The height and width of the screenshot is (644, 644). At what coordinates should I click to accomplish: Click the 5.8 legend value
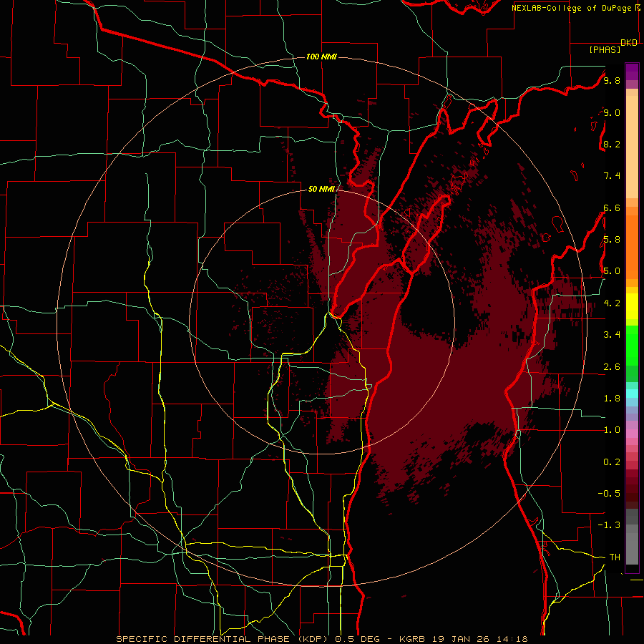pos(612,240)
